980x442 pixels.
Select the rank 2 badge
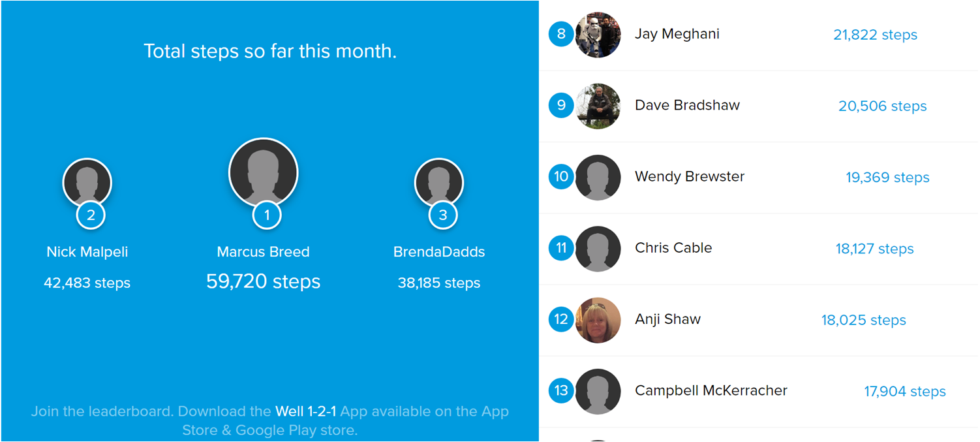(x=91, y=215)
